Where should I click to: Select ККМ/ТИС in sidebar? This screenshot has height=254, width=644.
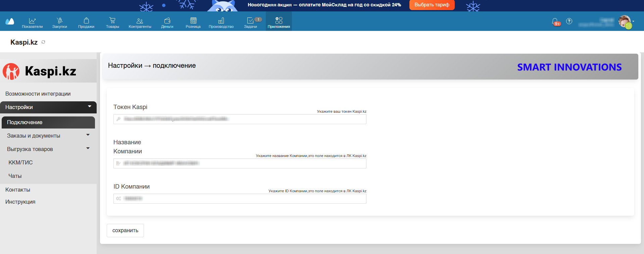[x=20, y=162]
